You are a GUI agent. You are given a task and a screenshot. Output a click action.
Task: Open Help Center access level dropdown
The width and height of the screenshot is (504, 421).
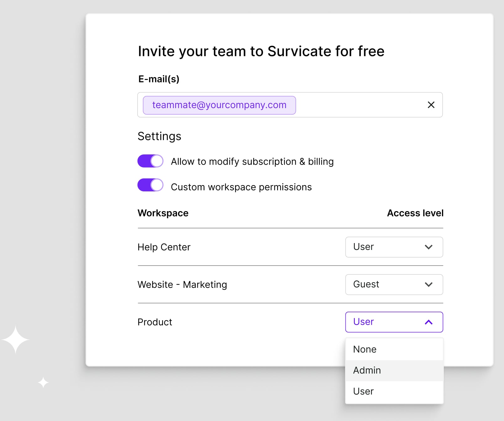click(394, 247)
